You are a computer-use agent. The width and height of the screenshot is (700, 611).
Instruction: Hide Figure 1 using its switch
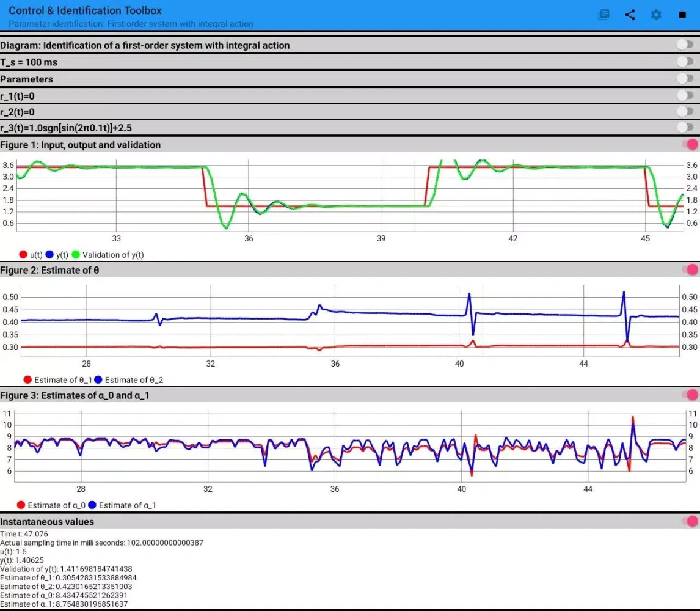click(689, 144)
